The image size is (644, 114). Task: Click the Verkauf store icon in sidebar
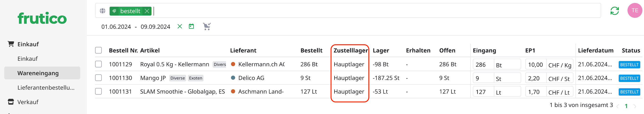[11, 102]
